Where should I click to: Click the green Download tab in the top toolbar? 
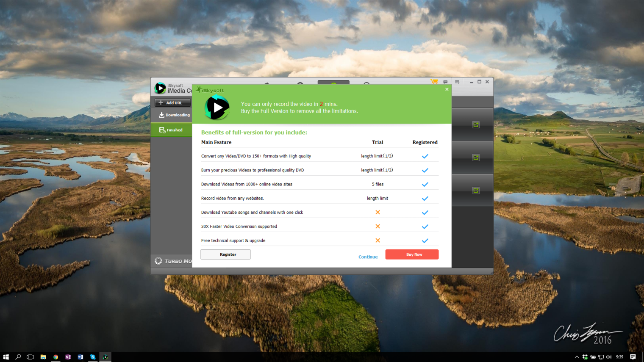[x=333, y=82]
